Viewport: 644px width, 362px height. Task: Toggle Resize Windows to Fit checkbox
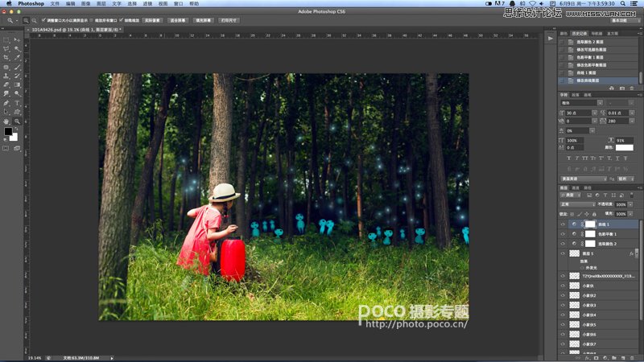(43, 20)
